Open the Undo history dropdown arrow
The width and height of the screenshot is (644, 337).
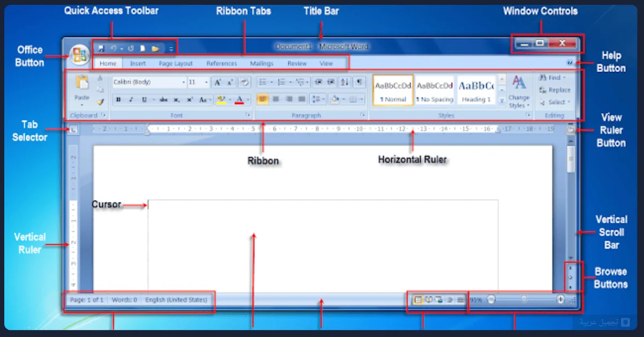point(121,49)
